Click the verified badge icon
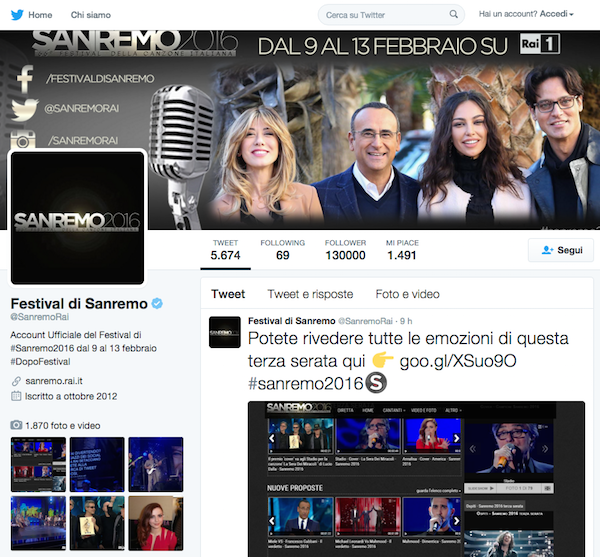This screenshot has width=600, height=557. [x=157, y=303]
